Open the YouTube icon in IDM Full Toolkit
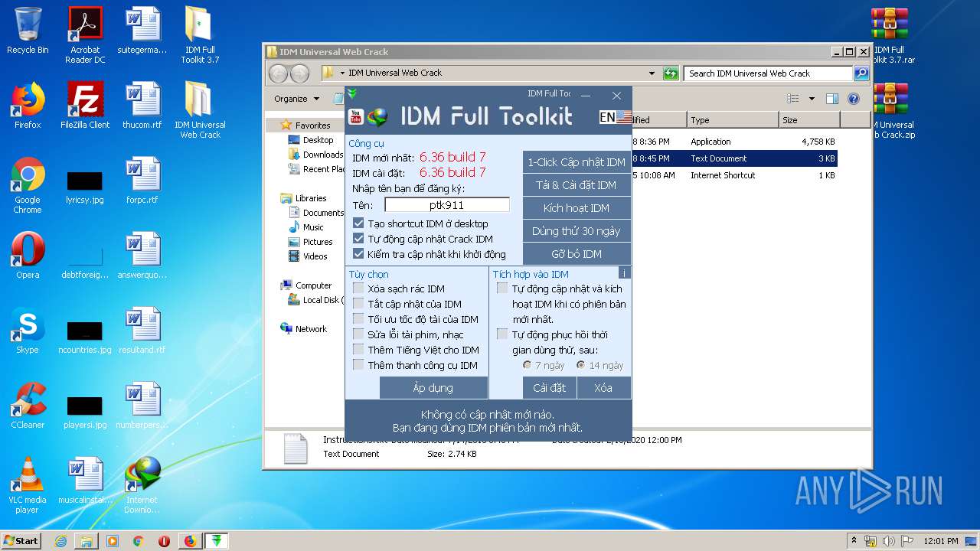 pos(355,116)
